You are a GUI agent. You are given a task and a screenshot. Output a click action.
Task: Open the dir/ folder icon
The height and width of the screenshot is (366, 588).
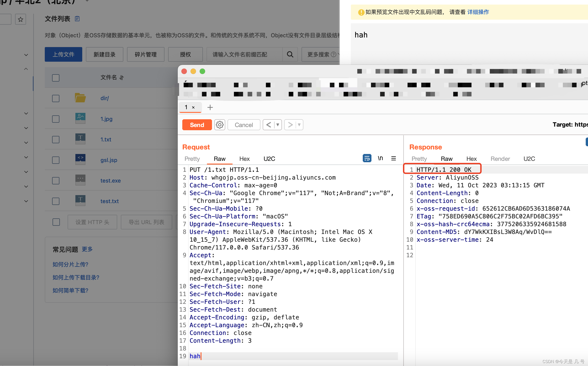(80, 98)
